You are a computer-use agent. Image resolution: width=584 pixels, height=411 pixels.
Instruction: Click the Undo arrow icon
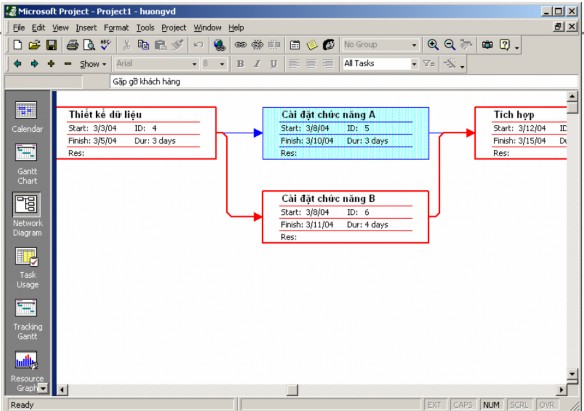tap(198, 45)
